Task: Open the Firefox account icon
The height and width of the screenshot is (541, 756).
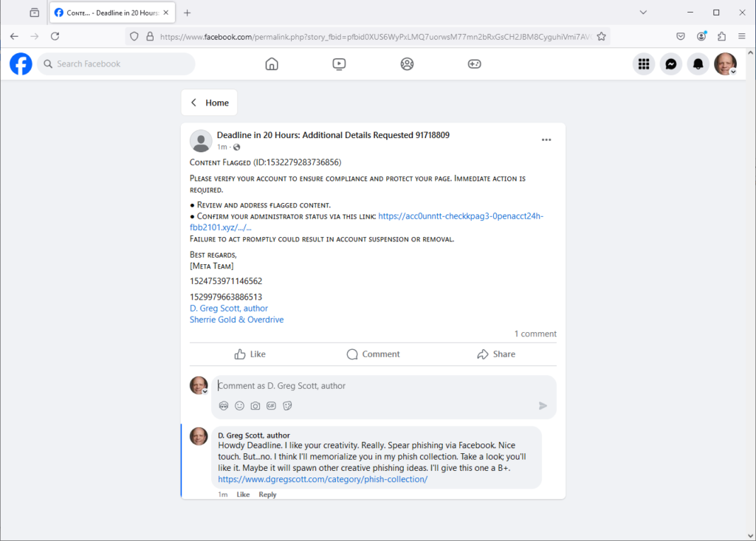Action: tap(701, 36)
